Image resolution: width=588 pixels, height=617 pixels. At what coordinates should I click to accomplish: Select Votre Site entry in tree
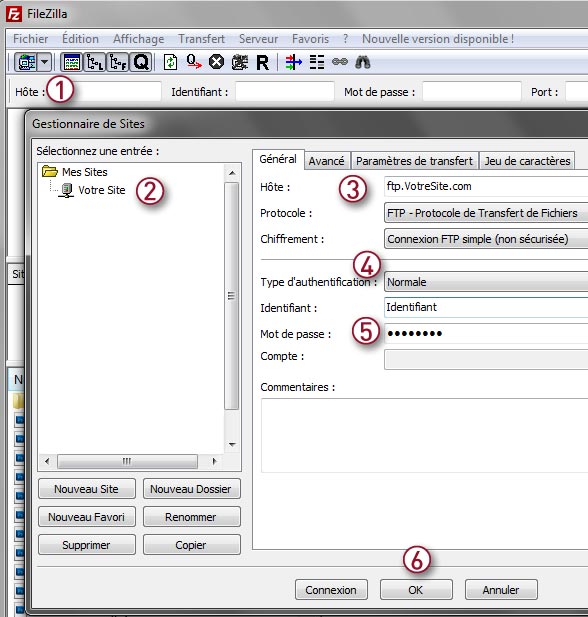coord(93,190)
